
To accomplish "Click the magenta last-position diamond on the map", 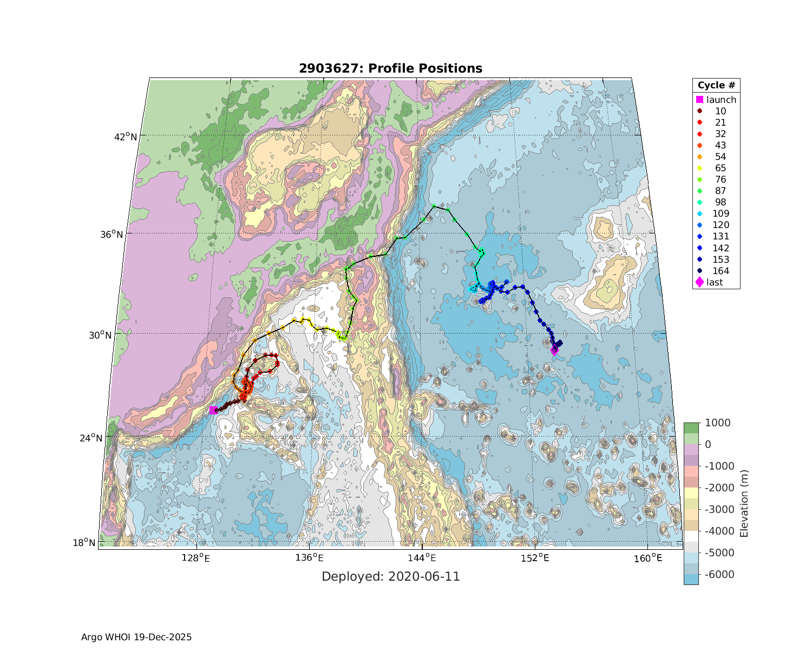I will point(554,350).
